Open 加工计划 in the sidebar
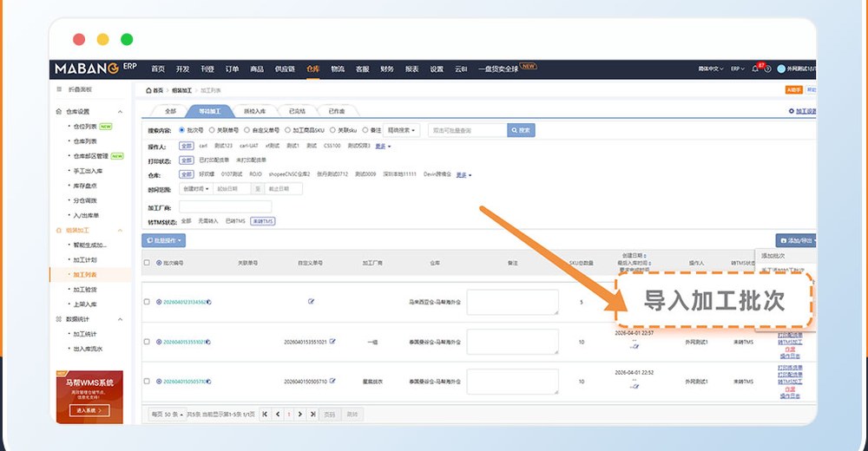Viewport: 868px width, 451px height. point(85,259)
